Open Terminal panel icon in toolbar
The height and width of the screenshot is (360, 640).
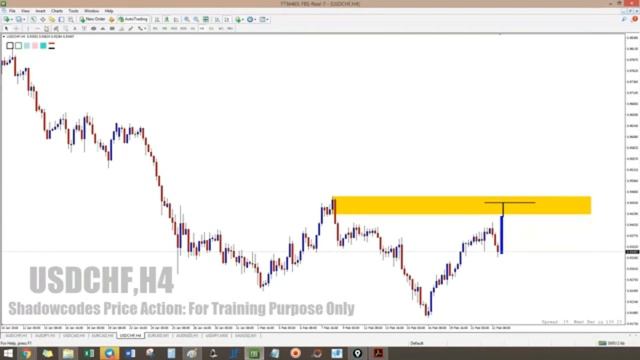click(x=61, y=19)
